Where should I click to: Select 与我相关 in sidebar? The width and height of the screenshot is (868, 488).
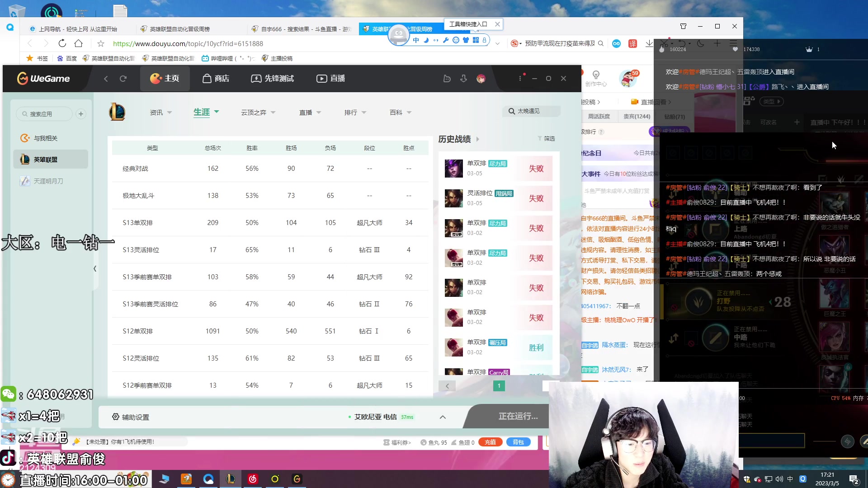[x=51, y=138]
